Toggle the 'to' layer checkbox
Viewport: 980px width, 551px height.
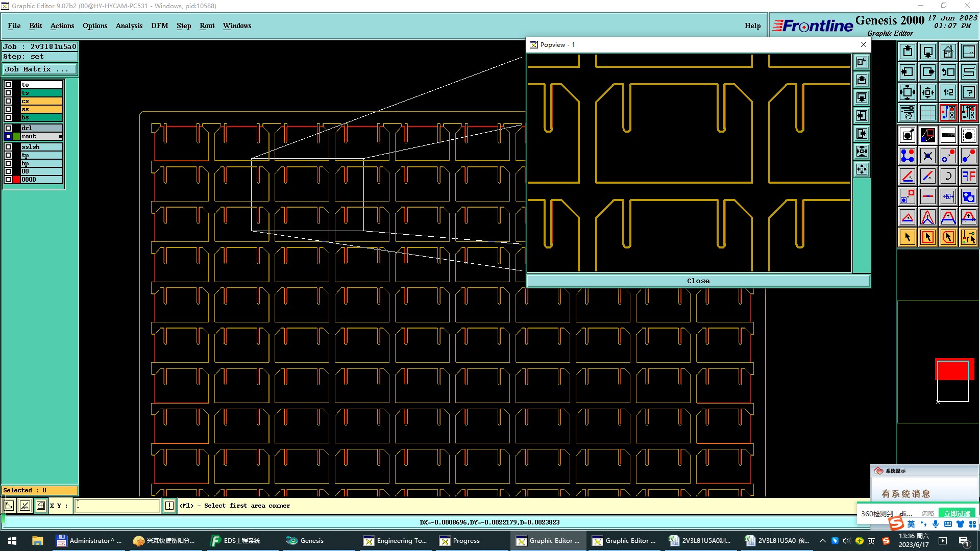(x=8, y=85)
